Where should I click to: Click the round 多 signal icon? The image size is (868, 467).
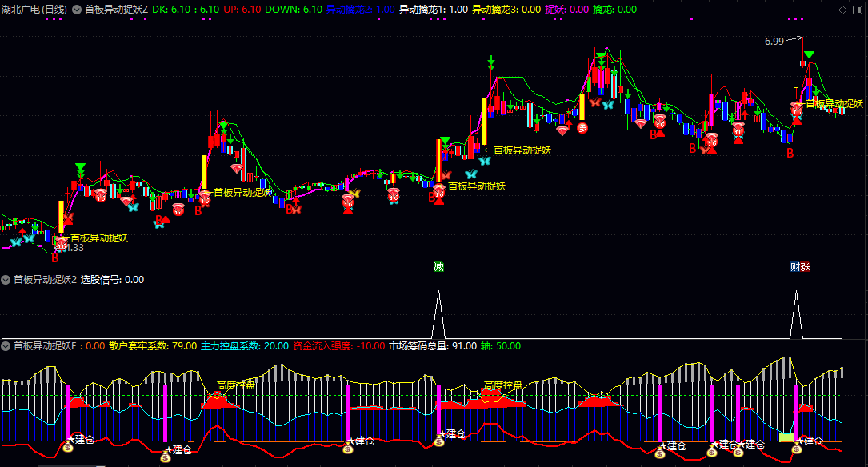coord(582,128)
